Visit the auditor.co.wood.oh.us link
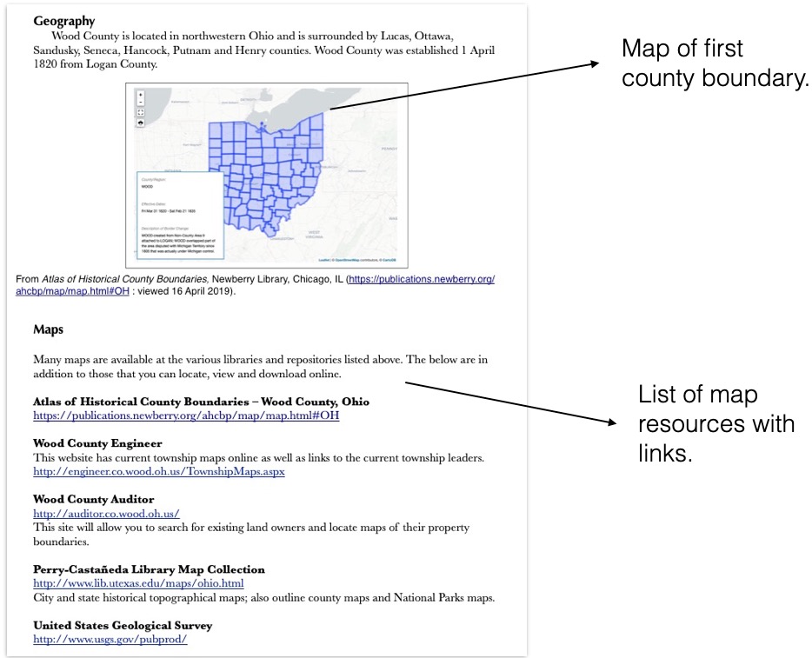 point(106,514)
